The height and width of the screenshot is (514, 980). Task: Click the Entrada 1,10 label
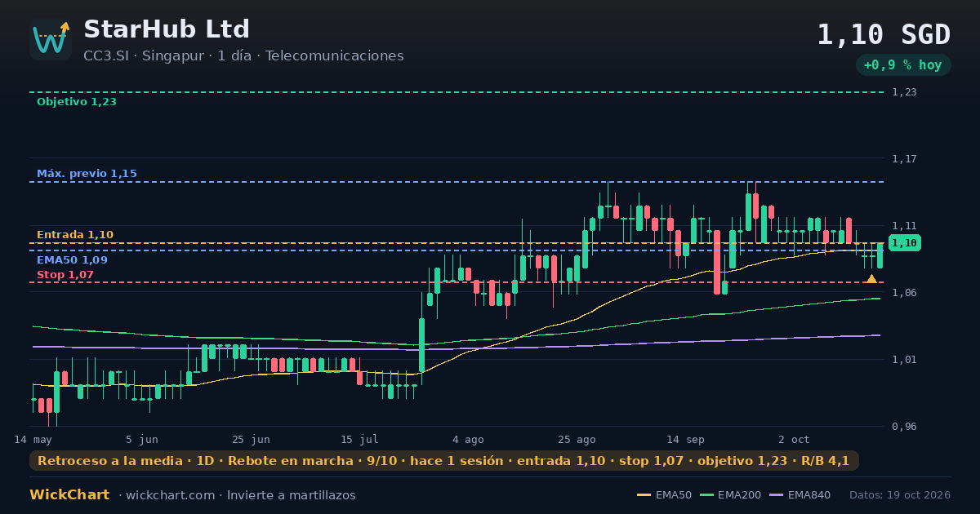pos(75,235)
